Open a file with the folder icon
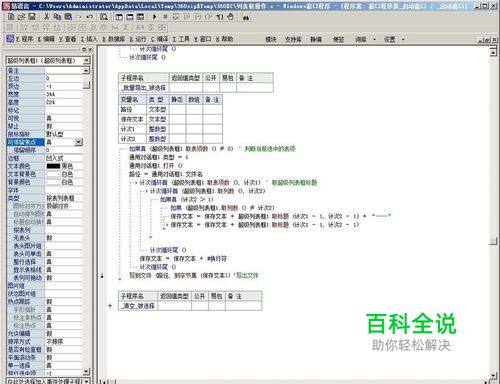The width and height of the screenshot is (500, 384). (x=21, y=17)
